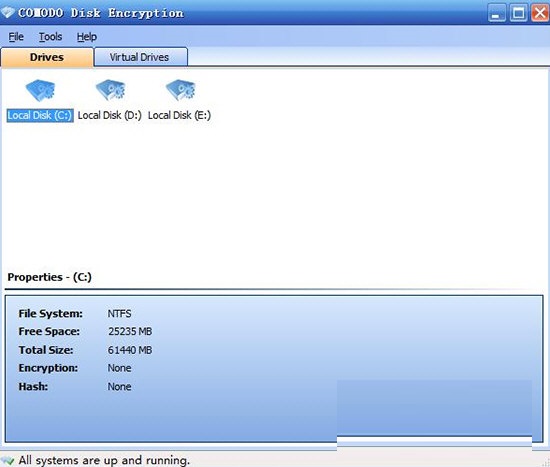Open the Help menu
Image resolution: width=550 pixels, height=467 pixels.
(x=87, y=36)
